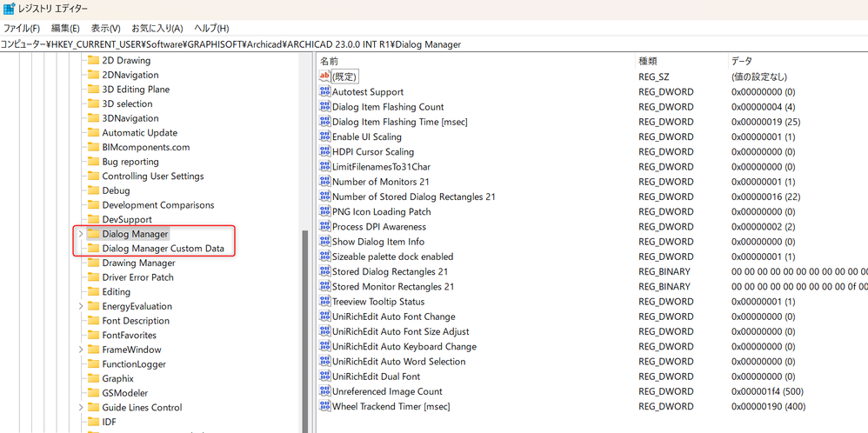Click the Number of Monitors 21 icon
Screen dimensions: 868x433
tap(325, 181)
